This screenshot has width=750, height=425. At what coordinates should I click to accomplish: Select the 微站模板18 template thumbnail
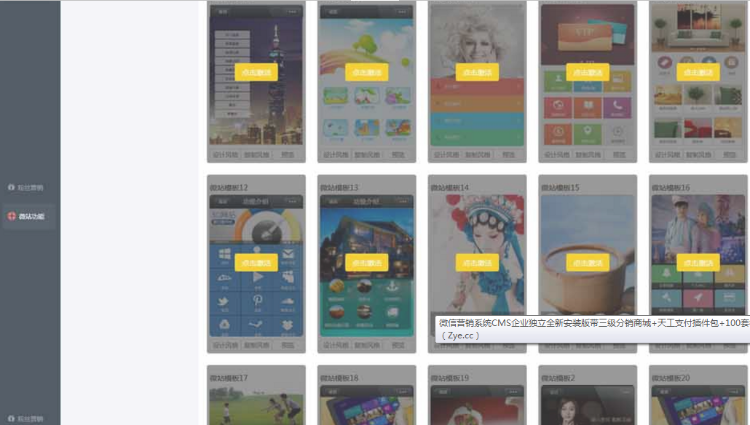(x=367, y=405)
